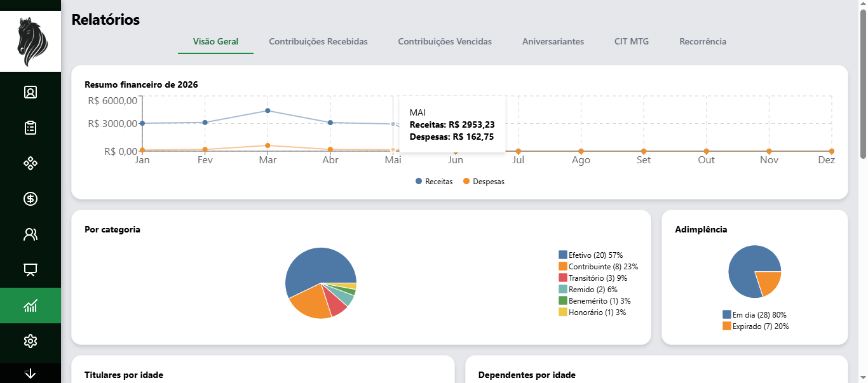Click the "Por categoria" heading
Viewport: 868px width, 383px height.
[x=112, y=229]
